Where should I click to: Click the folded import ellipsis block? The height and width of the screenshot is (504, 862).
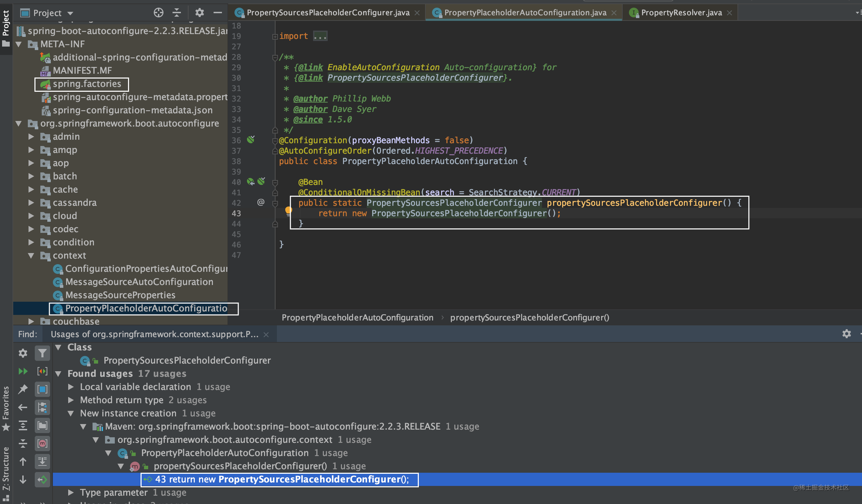pos(320,36)
